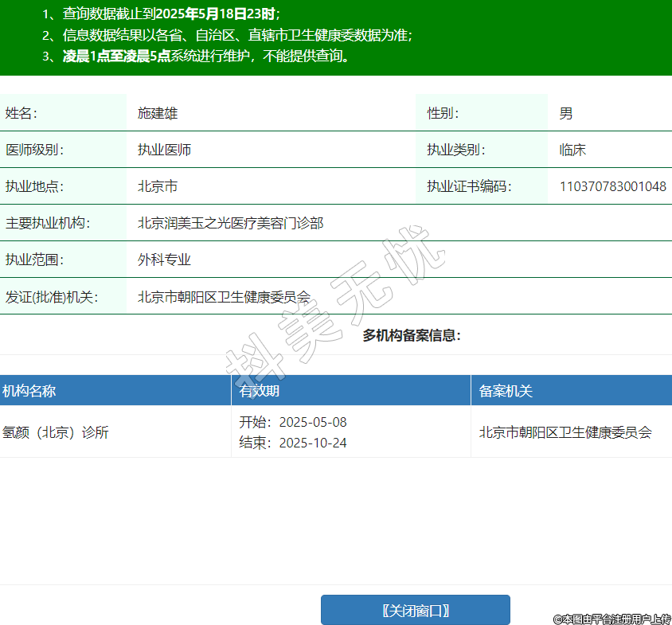Click the 备案机关 column header
The image size is (672, 625).
506,391
